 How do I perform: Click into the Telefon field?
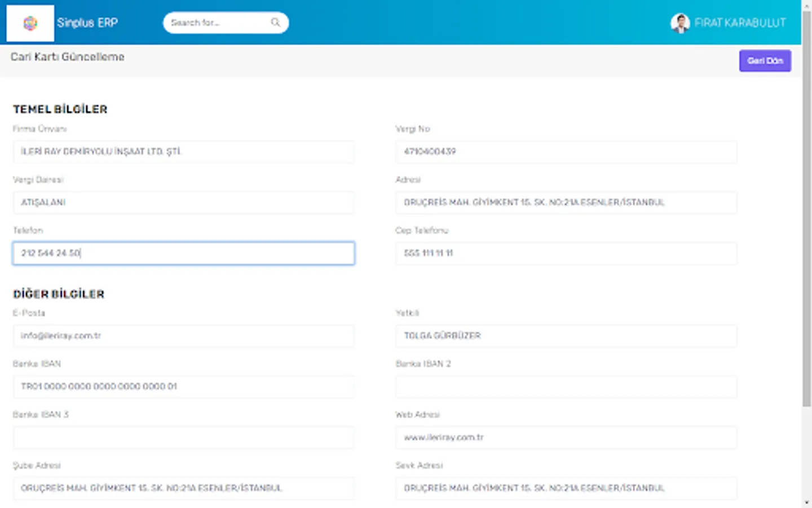(184, 253)
